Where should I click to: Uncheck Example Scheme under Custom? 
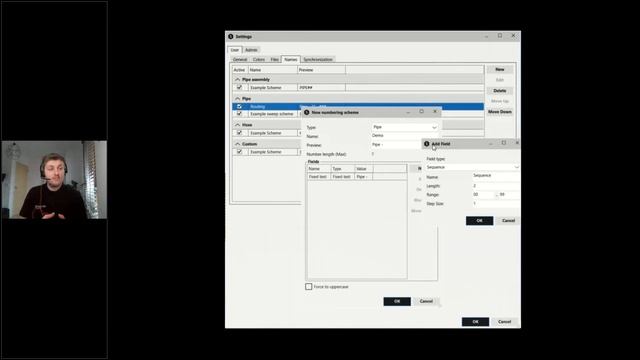(x=240, y=151)
